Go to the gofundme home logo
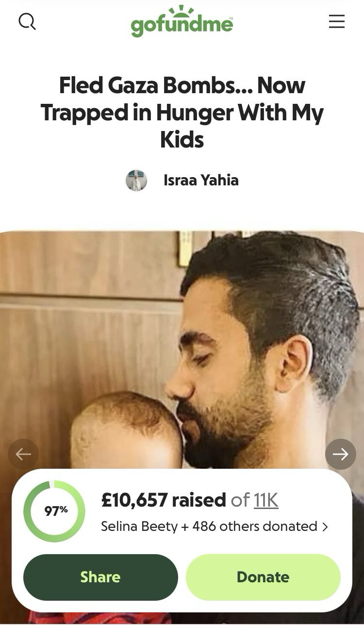 coord(182,22)
